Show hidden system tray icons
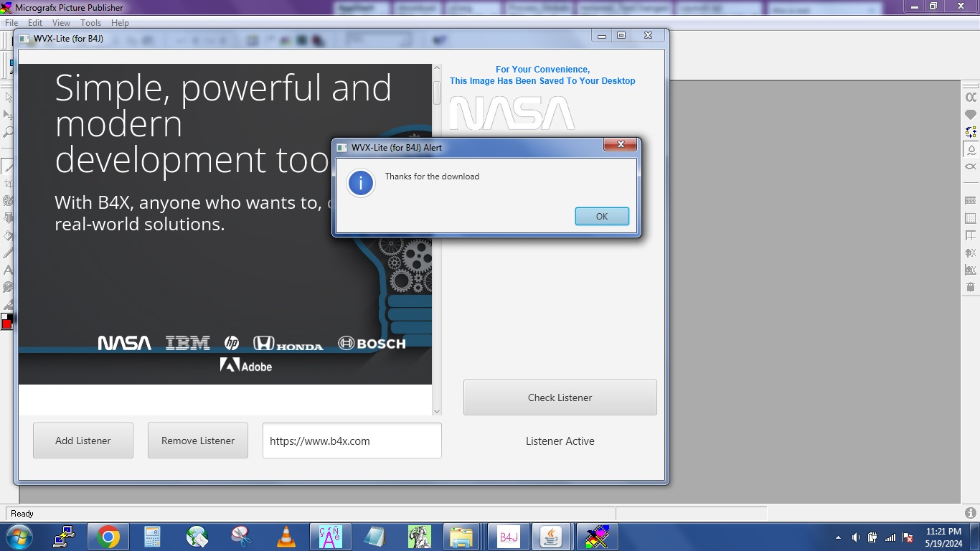980x551 pixels. 838,537
